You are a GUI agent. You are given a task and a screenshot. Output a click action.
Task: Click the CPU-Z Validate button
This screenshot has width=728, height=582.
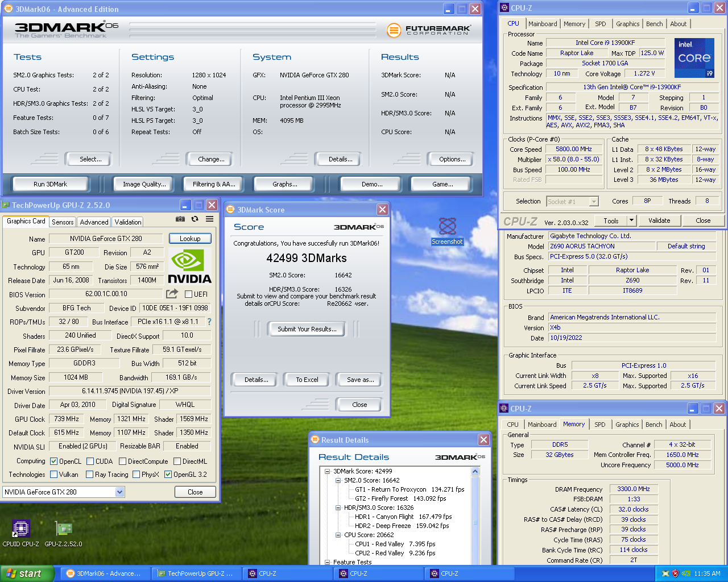point(659,221)
